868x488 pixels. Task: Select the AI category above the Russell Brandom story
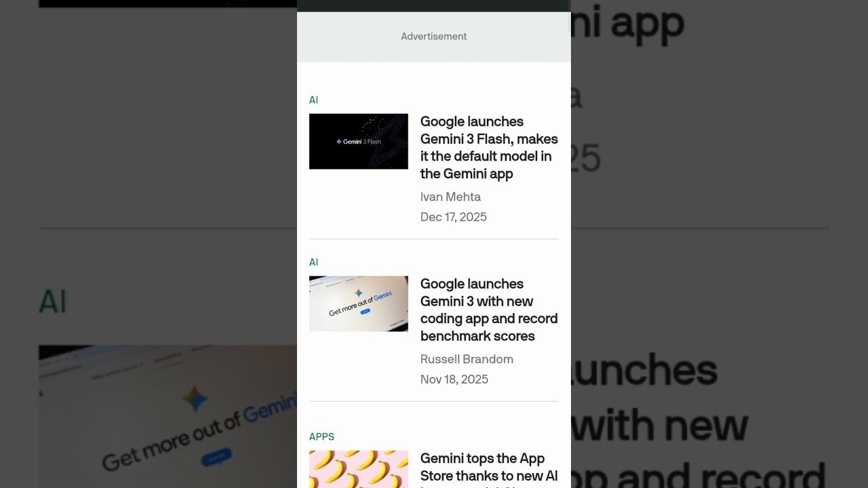[x=313, y=262]
